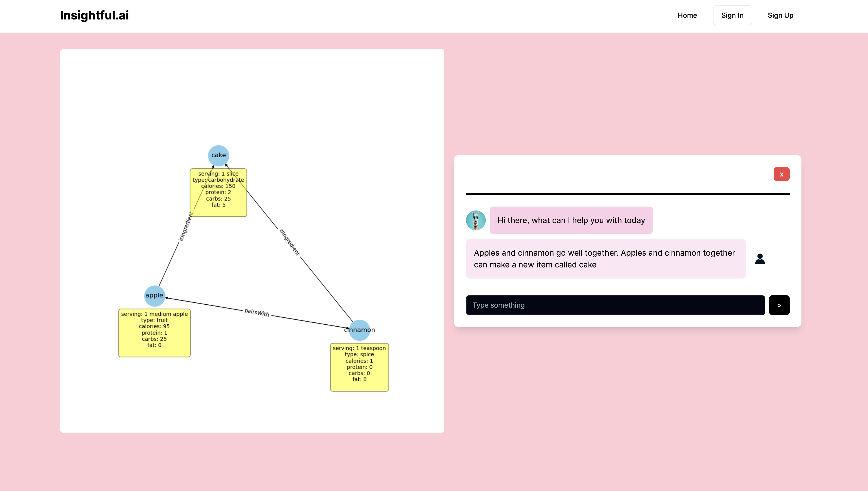
Task: Click the user message about apples and cinnamon
Action: 606,259
